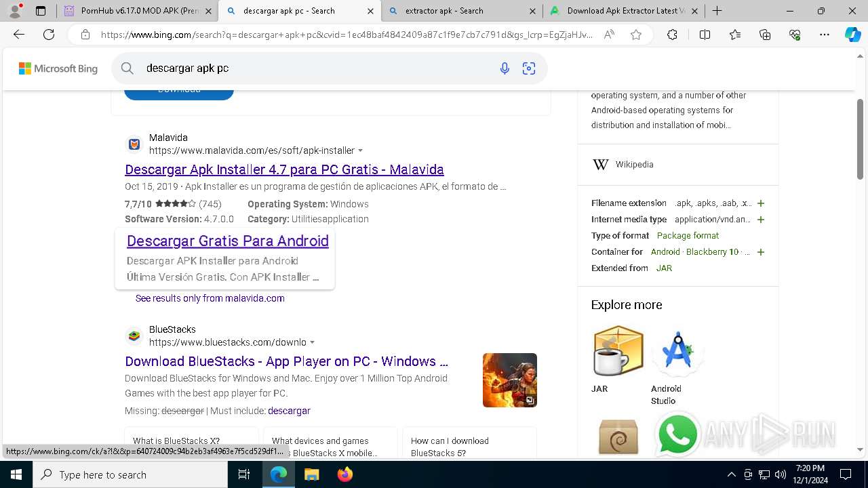
Task: View site information lock icon
Action: (85, 35)
